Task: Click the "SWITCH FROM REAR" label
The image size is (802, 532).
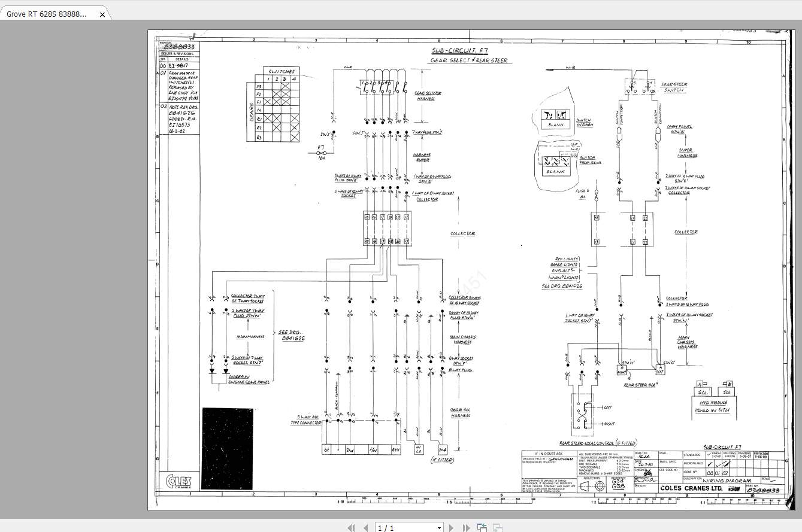Action: pyautogui.click(x=590, y=160)
